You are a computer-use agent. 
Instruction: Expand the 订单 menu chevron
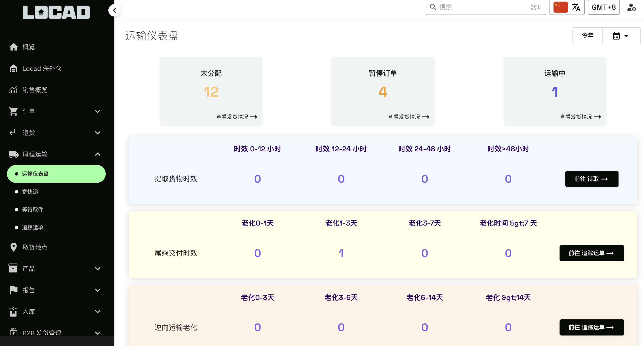click(98, 111)
